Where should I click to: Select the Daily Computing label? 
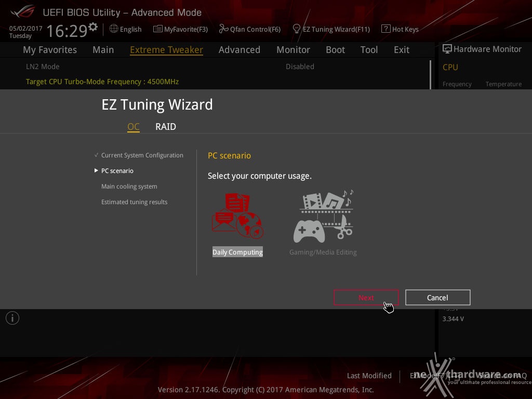[237, 252]
